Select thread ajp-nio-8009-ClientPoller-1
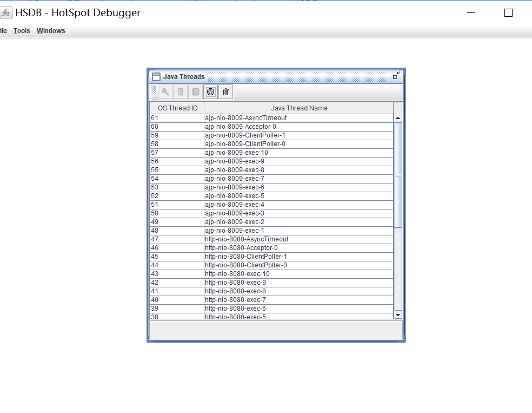Viewport: 532px width, 413px height. click(x=299, y=135)
